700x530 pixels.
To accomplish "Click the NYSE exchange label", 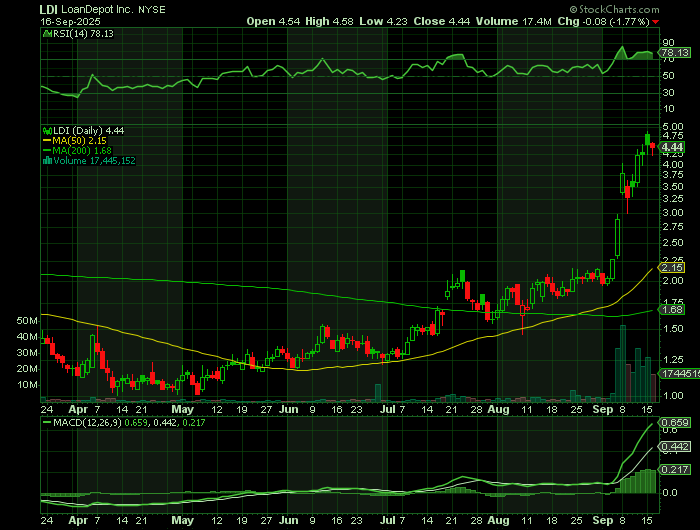I will (x=152, y=9).
